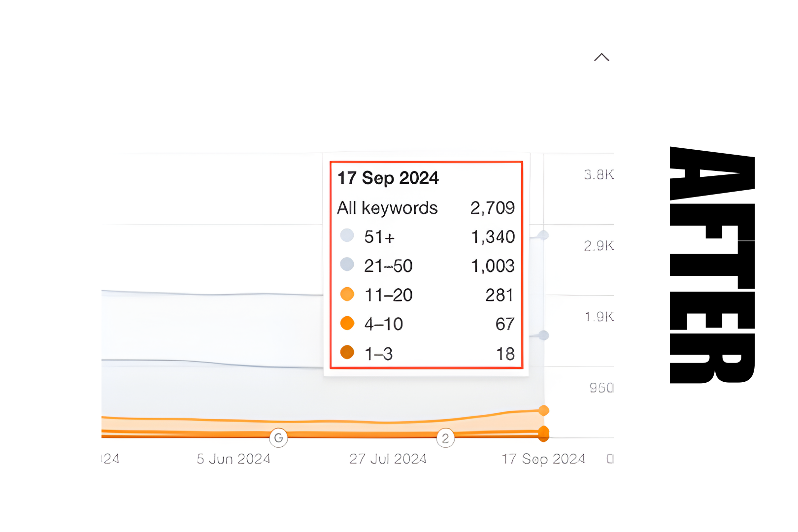Click the dark orange 1–3 legend dot

[x=347, y=352]
